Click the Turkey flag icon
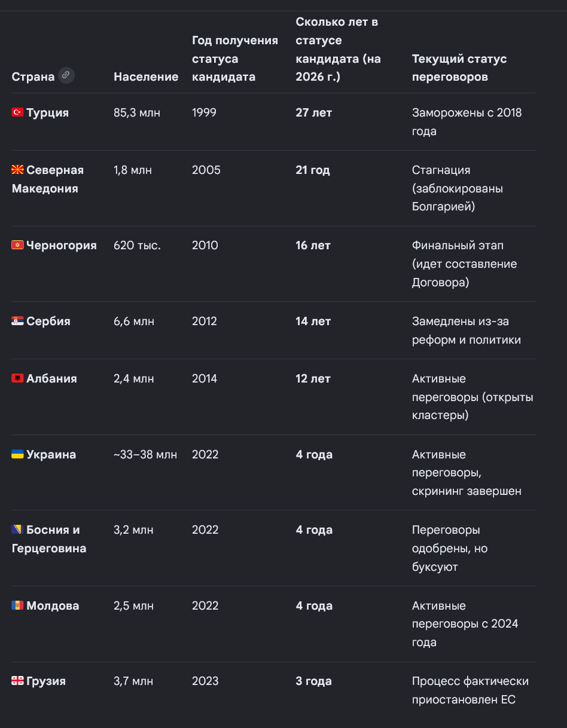Screen dimensions: 567x728 (x=17, y=112)
